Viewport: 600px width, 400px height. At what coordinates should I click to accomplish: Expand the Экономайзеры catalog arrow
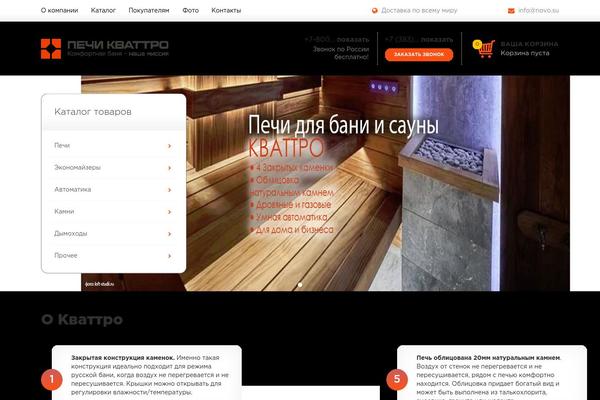coord(170,168)
